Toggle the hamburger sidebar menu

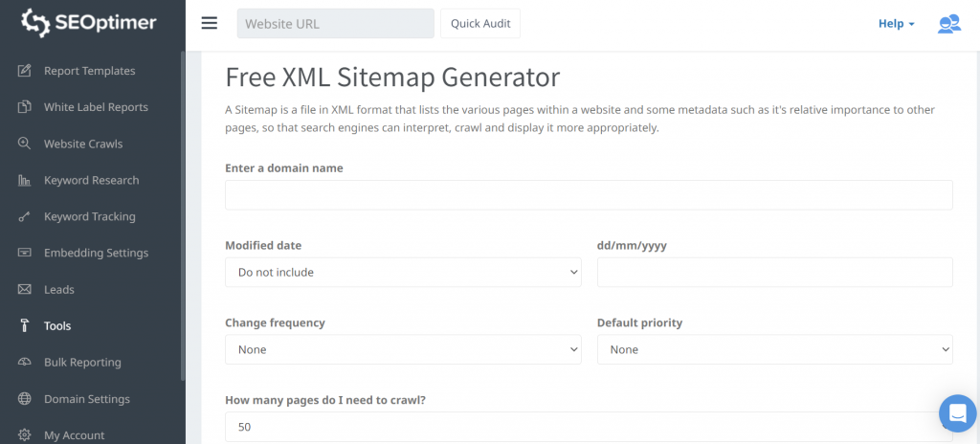tap(210, 23)
